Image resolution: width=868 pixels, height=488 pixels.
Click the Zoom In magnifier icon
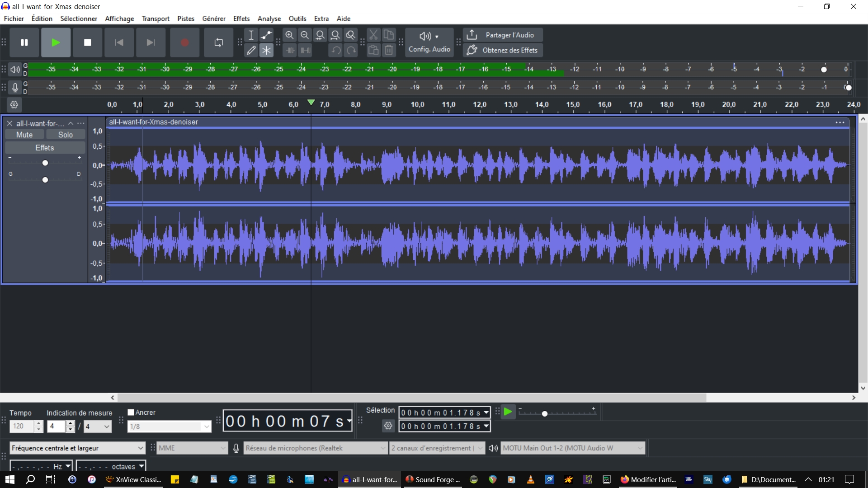[x=289, y=35]
